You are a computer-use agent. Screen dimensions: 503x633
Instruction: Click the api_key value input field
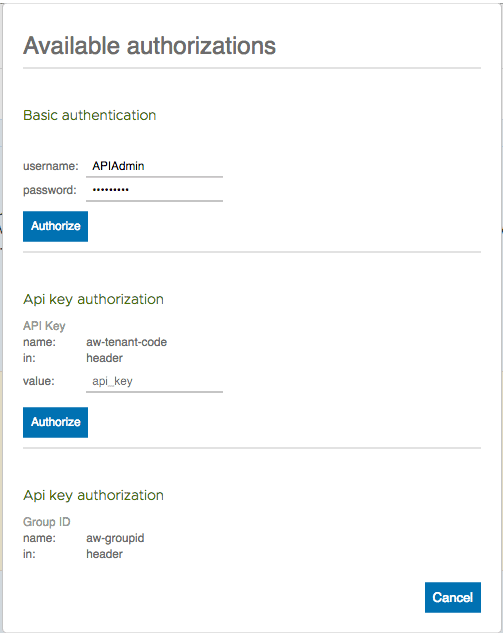(154, 381)
